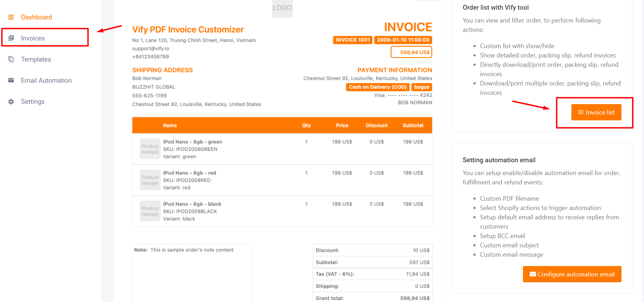The height and width of the screenshot is (302, 644).
Task: Click Configure automation email button
Action: (572, 274)
